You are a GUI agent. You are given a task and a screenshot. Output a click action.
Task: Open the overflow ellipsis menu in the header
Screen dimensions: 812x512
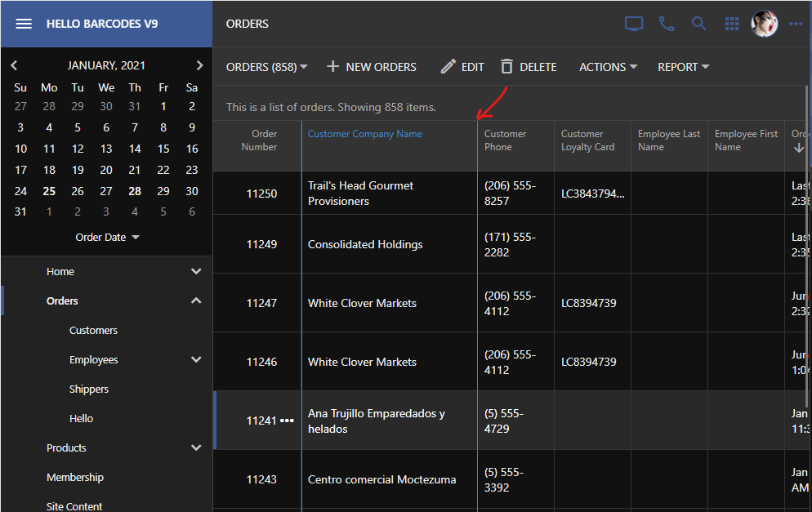pos(796,24)
